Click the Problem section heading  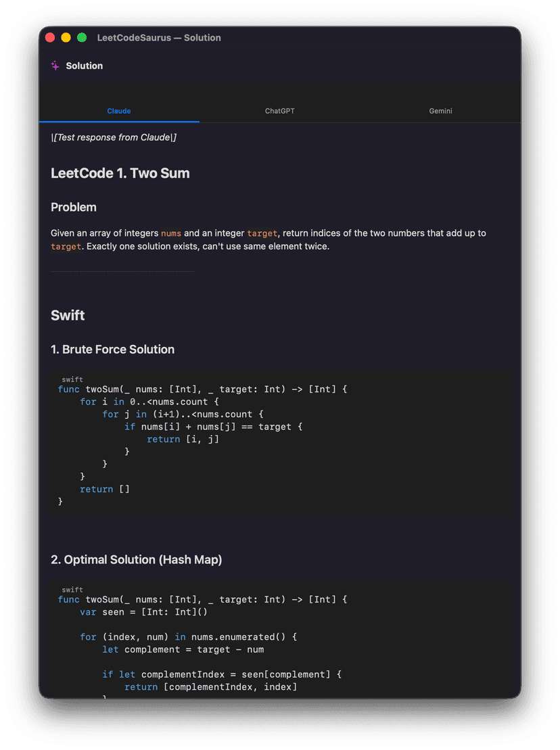coord(73,208)
